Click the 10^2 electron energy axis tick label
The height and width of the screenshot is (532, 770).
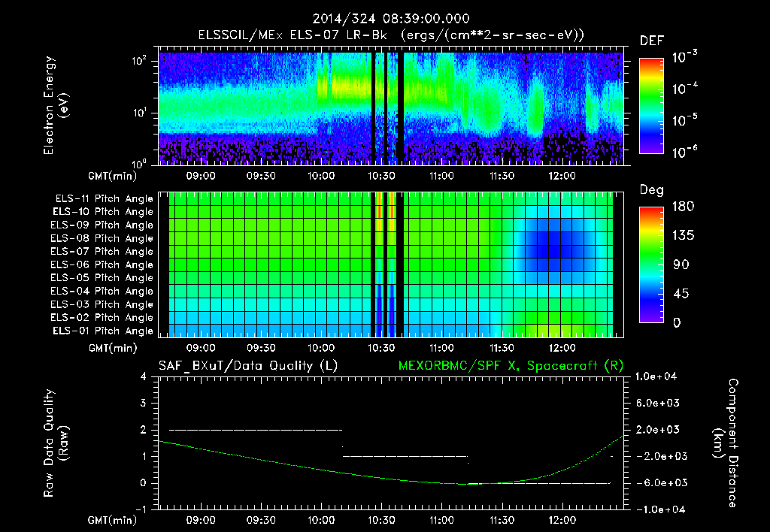(x=139, y=61)
